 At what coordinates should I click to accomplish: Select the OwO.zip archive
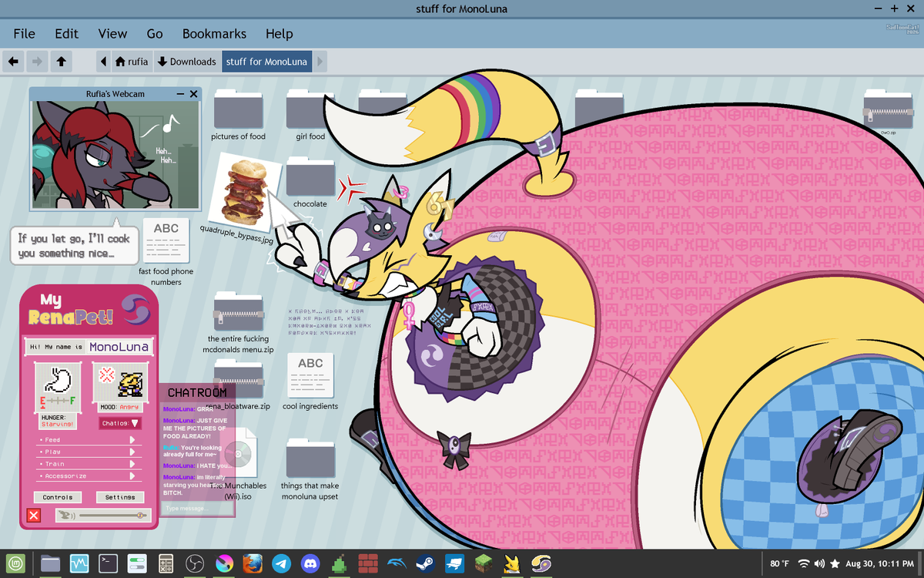(888, 112)
